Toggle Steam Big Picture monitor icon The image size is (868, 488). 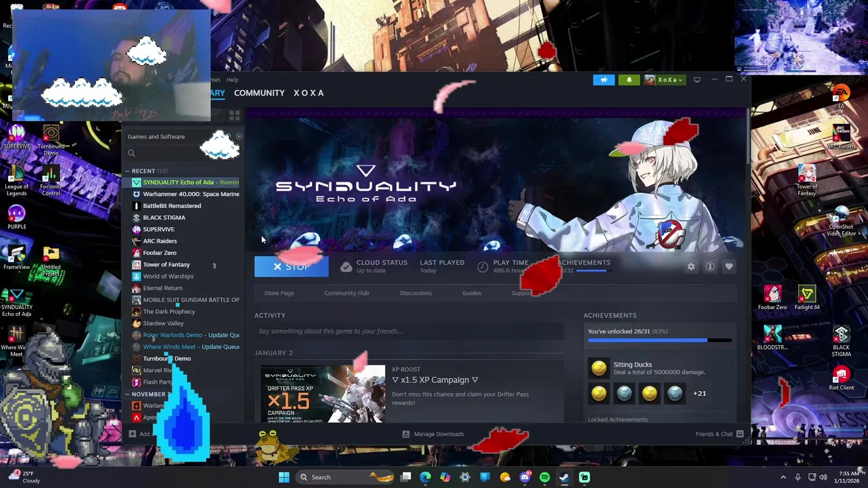(696, 80)
